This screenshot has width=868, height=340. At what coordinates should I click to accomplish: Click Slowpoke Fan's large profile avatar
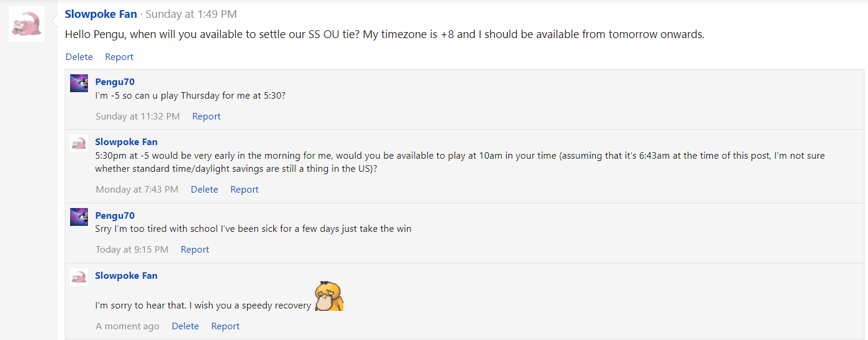click(x=27, y=24)
